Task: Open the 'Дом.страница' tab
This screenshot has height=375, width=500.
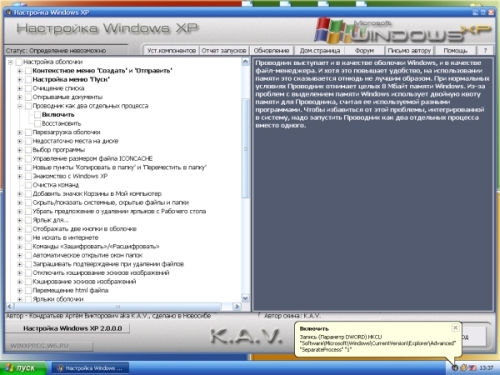Action: coord(320,51)
